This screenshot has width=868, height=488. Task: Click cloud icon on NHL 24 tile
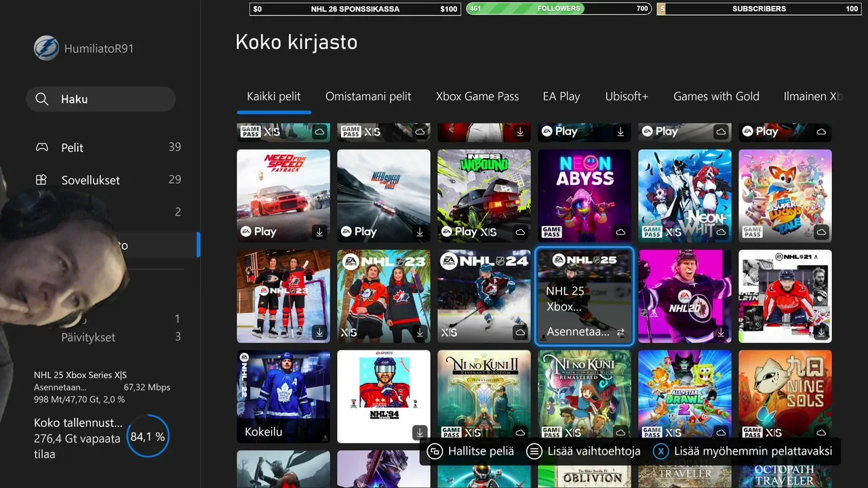click(x=520, y=332)
